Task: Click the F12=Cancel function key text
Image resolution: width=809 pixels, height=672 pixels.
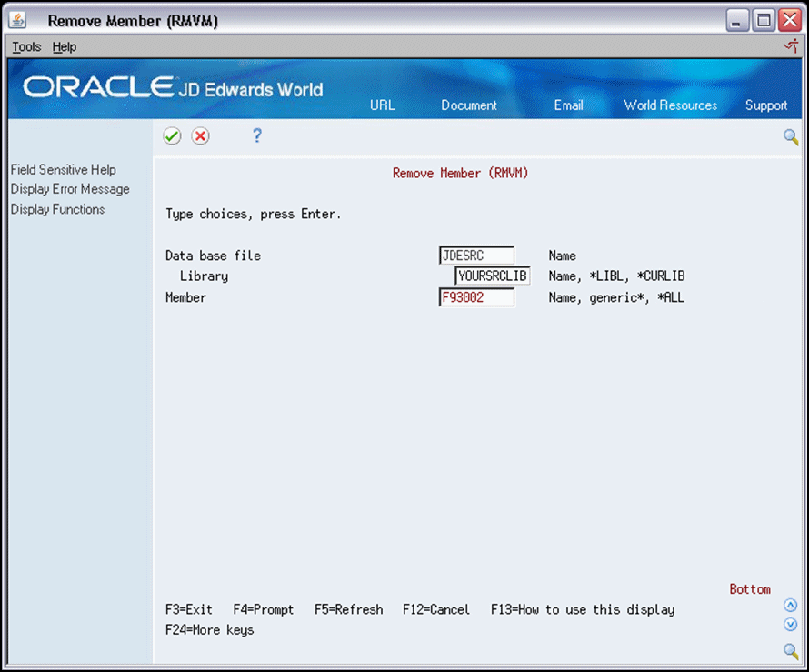Action: coord(436,609)
